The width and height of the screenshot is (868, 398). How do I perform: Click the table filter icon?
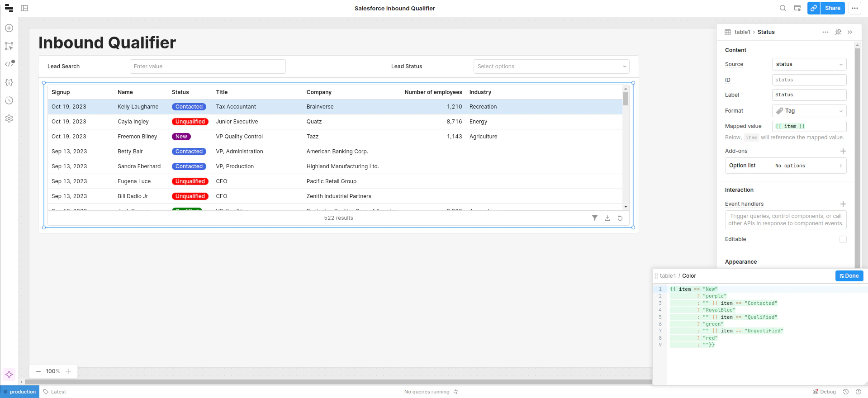pos(595,218)
